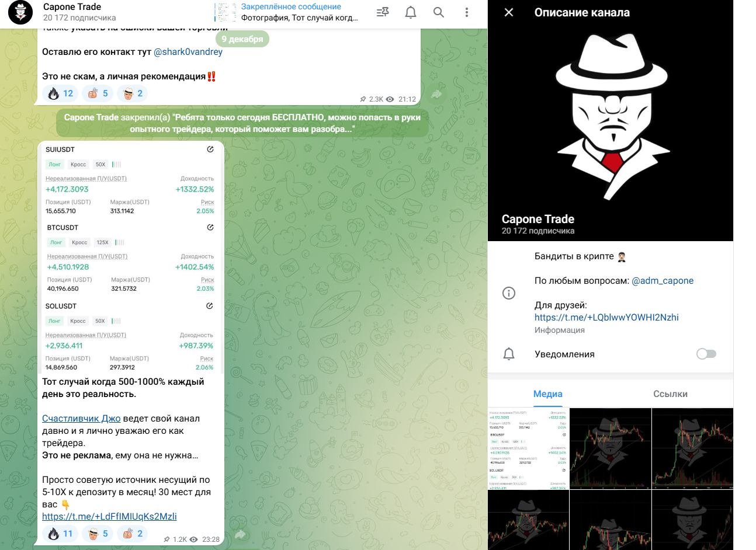This screenshot has height=550, width=756.
Task: Click thumbs-up reaction on 21:12 message
Action: coord(98,93)
